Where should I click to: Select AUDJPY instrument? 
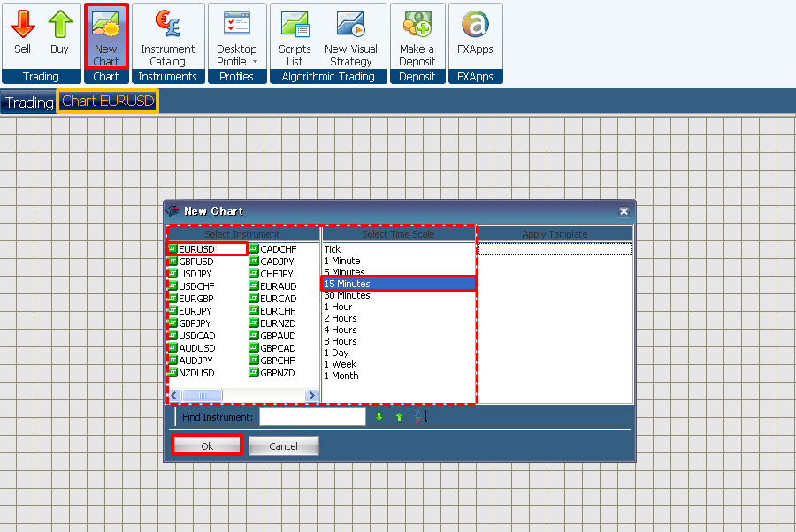(x=190, y=361)
